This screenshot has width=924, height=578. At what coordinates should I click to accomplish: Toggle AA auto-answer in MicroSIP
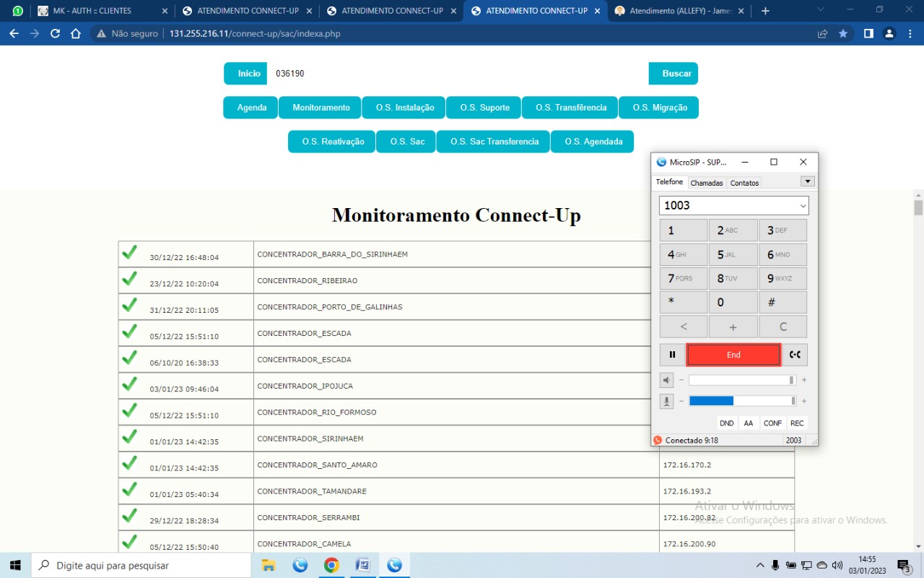[749, 423]
